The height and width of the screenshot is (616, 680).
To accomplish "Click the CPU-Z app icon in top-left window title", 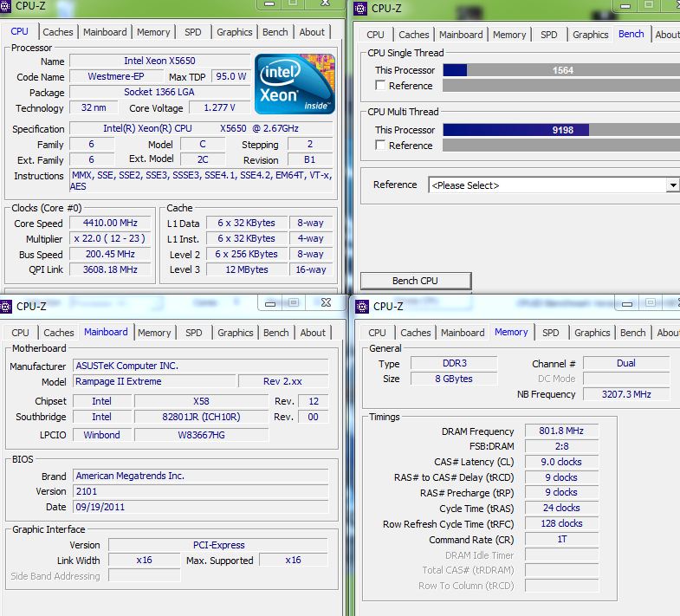I will click(x=5, y=6).
